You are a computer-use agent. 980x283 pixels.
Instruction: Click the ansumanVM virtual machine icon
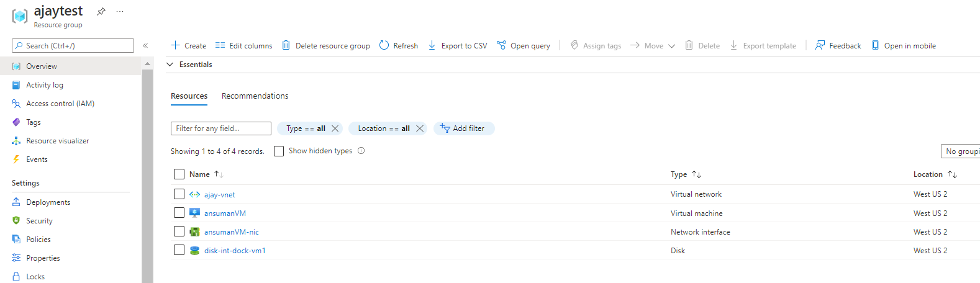pyautogui.click(x=194, y=213)
